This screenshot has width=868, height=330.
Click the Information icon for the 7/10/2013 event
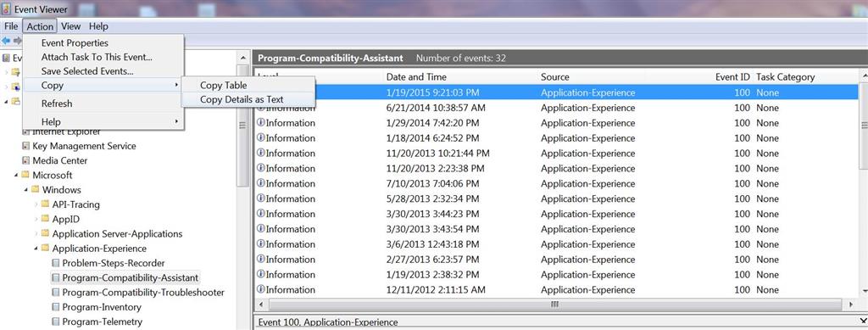pos(261,183)
